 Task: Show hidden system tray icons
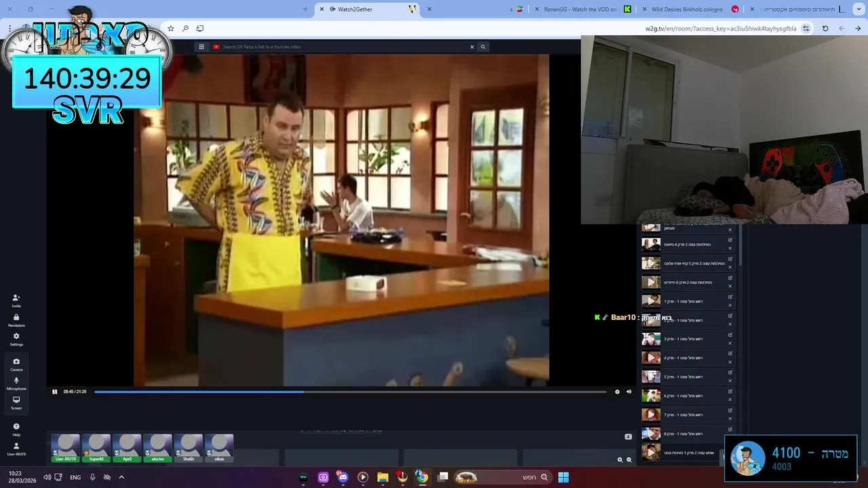121,477
